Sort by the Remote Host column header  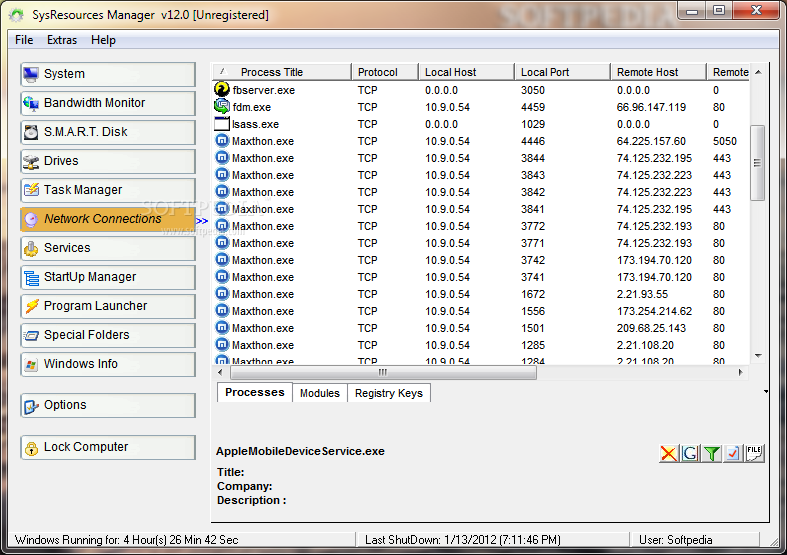tap(659, 72)
